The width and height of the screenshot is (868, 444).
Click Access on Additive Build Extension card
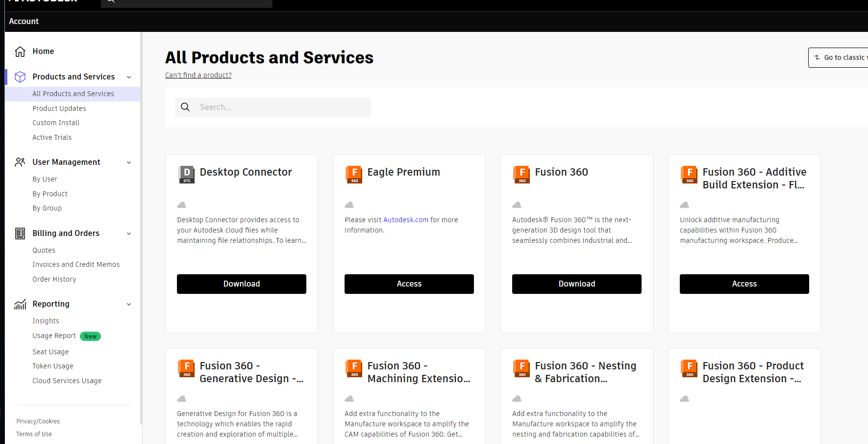coord(744,284)
